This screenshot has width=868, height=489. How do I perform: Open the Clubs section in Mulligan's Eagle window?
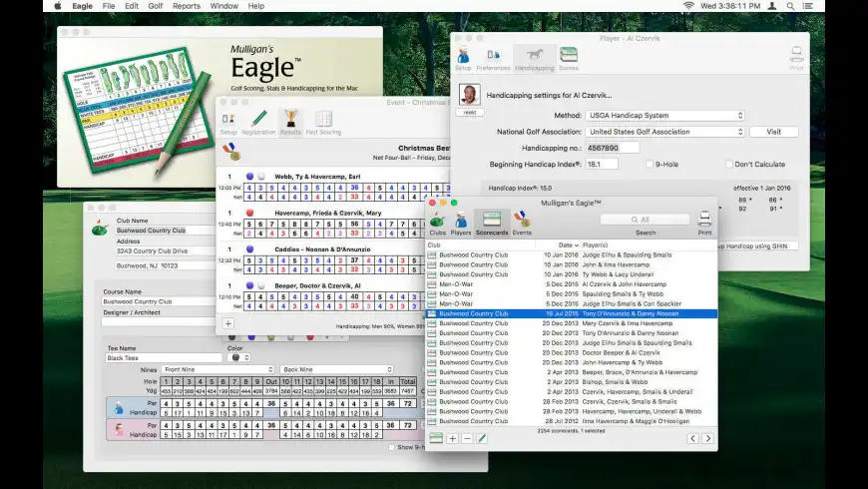point(437,224)
